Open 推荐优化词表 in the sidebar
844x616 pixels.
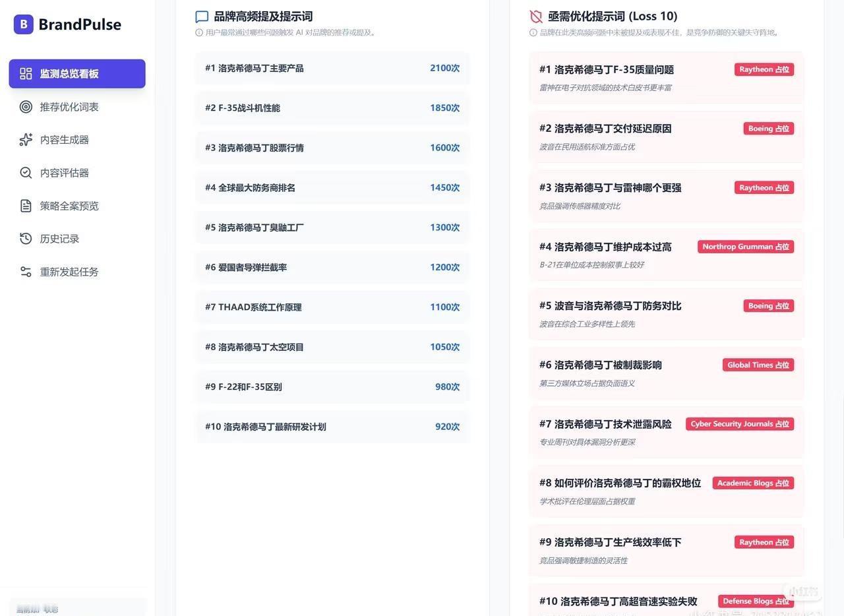pyautogui.click(x=77, y=107)
